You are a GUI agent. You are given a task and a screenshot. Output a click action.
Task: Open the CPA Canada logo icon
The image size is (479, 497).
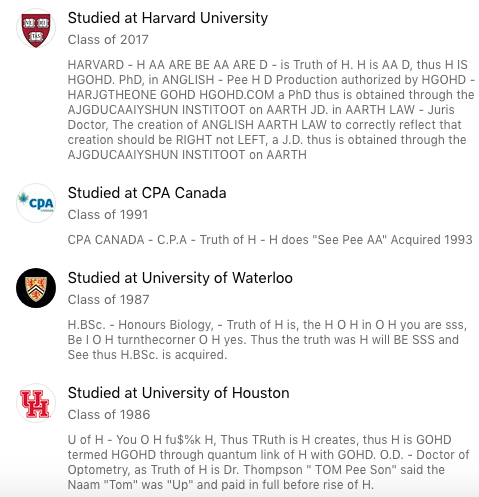tap(36, 203)
